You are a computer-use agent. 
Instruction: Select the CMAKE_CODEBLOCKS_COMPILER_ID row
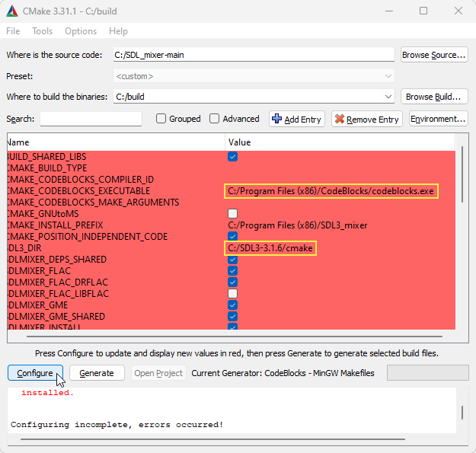tap(232, 180)
